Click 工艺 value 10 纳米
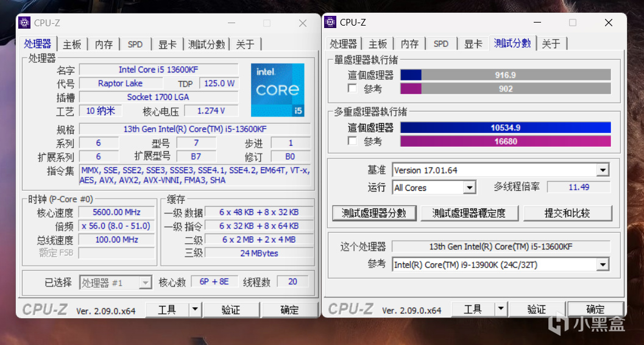This screenshot has height=345, width=644. pos(100,111)
